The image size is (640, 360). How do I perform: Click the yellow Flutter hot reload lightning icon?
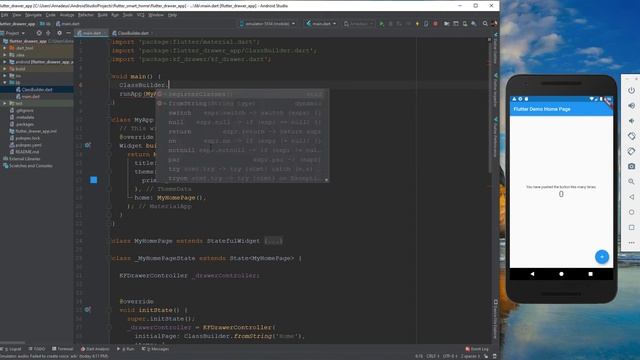[417, 24]
